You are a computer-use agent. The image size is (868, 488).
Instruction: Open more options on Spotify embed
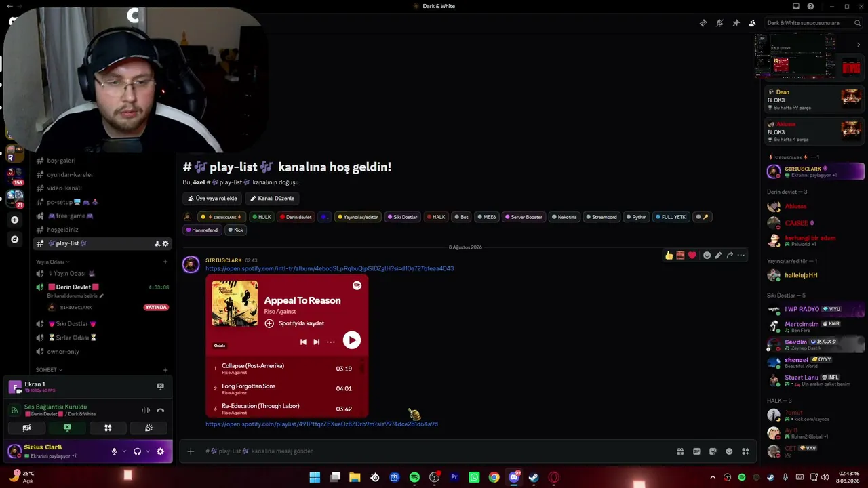(x=331, y=342)
